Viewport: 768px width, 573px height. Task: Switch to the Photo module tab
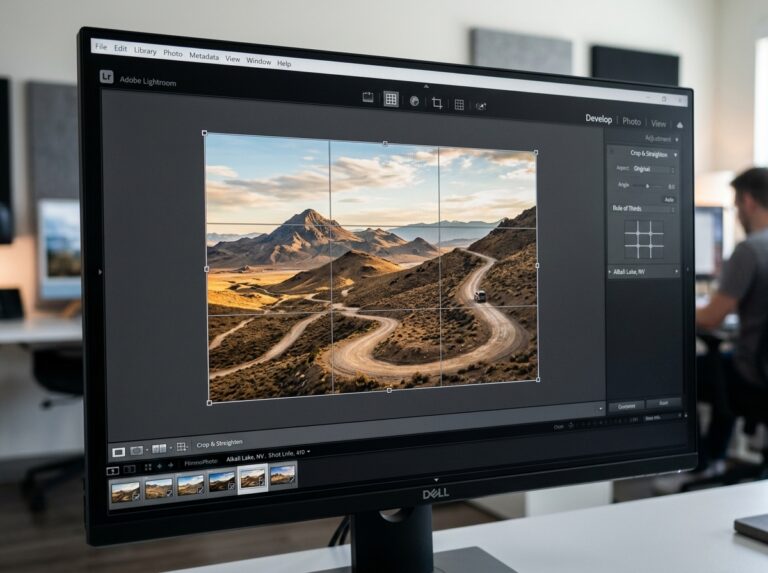pyautogui.click(x=631, y=121)
